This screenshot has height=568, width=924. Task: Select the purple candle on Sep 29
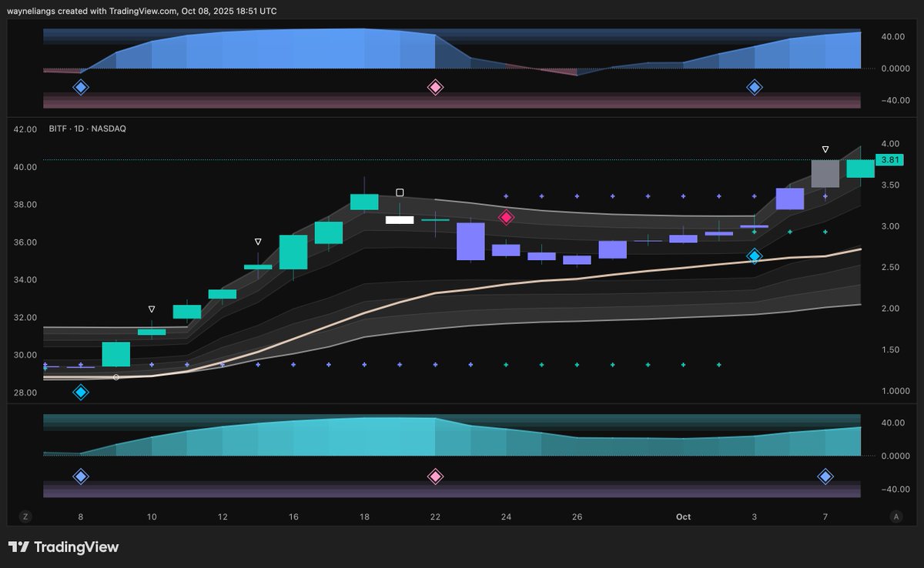[612, 249]
